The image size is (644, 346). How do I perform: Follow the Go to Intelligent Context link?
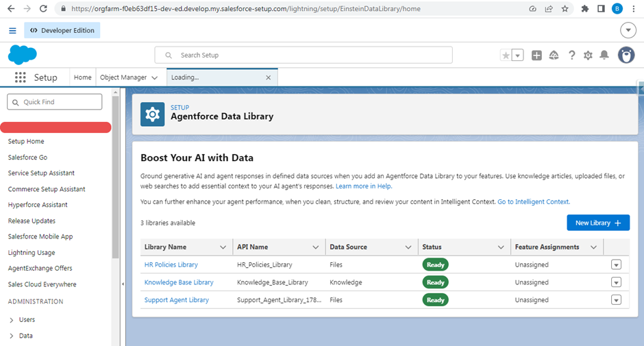[534, 201]
